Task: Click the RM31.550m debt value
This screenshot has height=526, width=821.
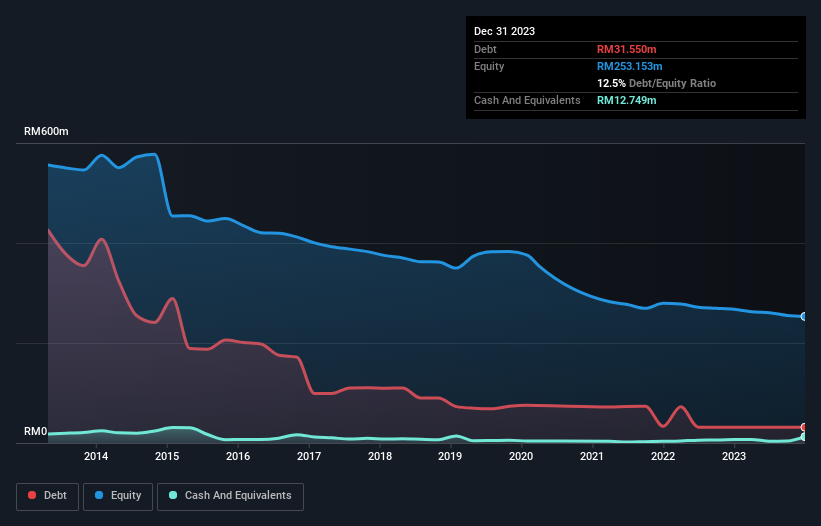Action: pos(626,49)
